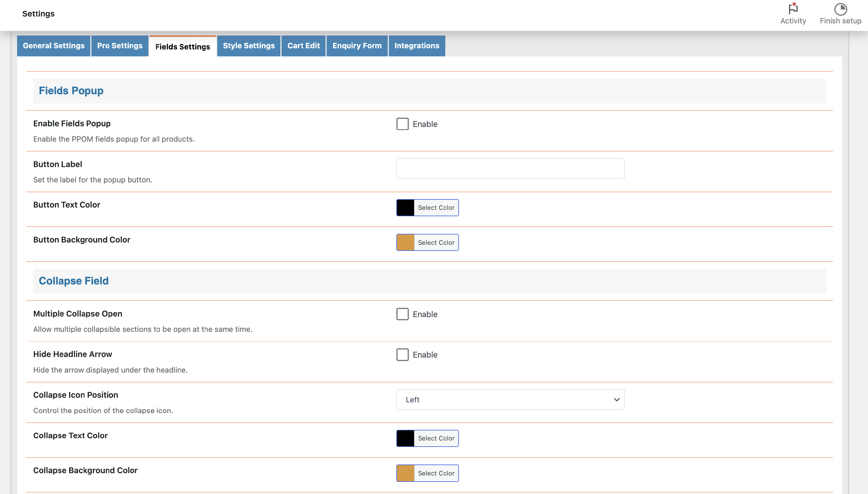Click the Finish setup progress icon
The image size is (868, 494).
[x=840, y=10]
